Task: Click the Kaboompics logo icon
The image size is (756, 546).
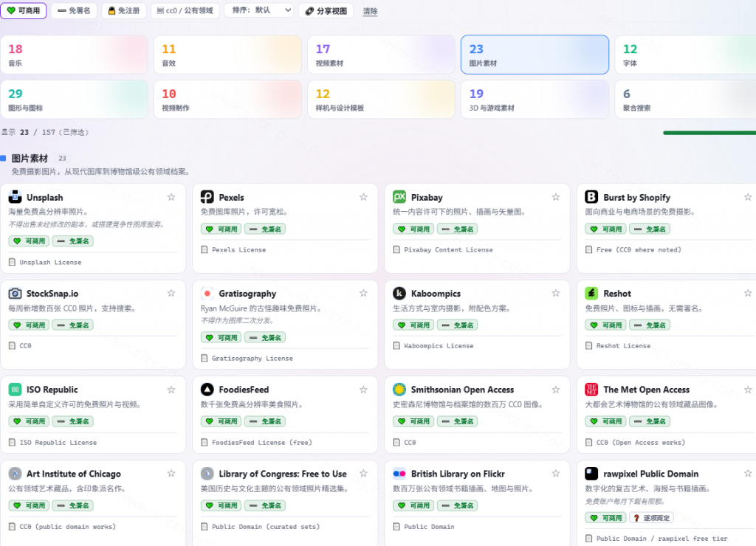Action: 399,293
